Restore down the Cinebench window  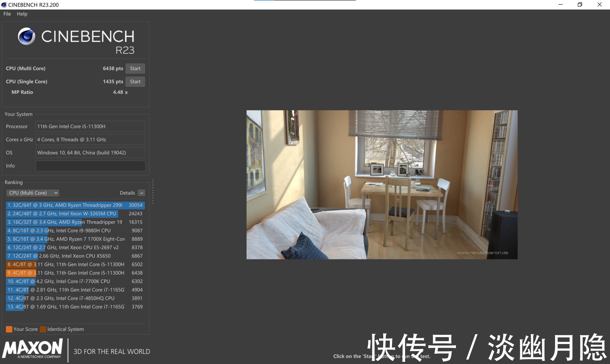[580, 5]
